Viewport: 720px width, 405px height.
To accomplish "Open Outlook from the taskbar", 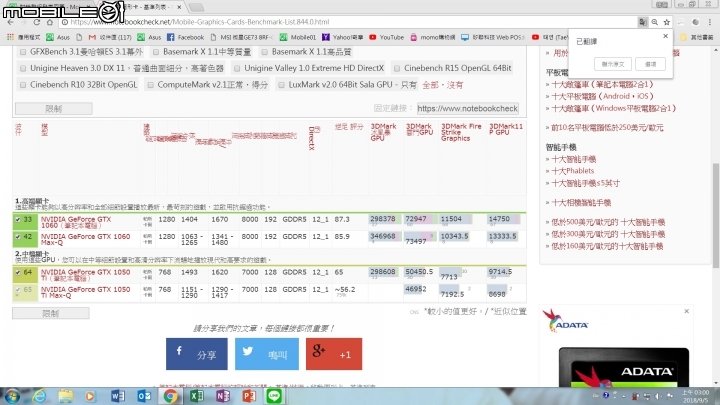I will [x=144, y=396].
